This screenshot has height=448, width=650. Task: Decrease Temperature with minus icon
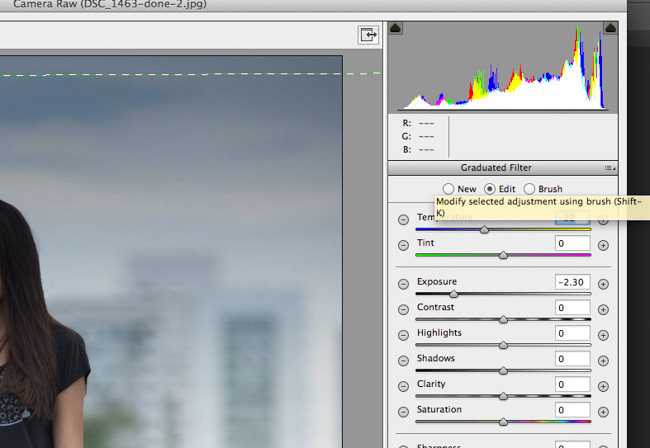(x=403, y=220)
